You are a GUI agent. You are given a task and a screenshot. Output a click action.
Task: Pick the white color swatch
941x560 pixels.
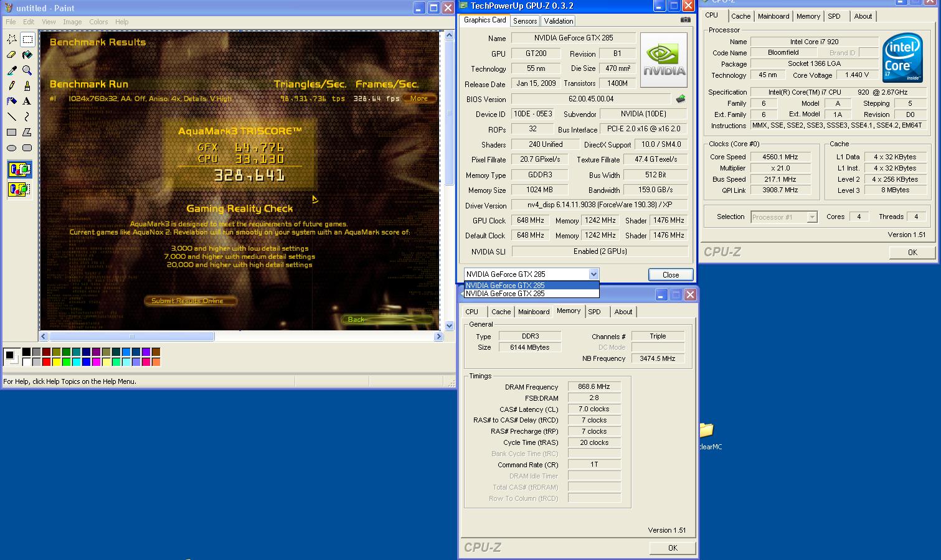pyautogui.click(x=26, y=362)
